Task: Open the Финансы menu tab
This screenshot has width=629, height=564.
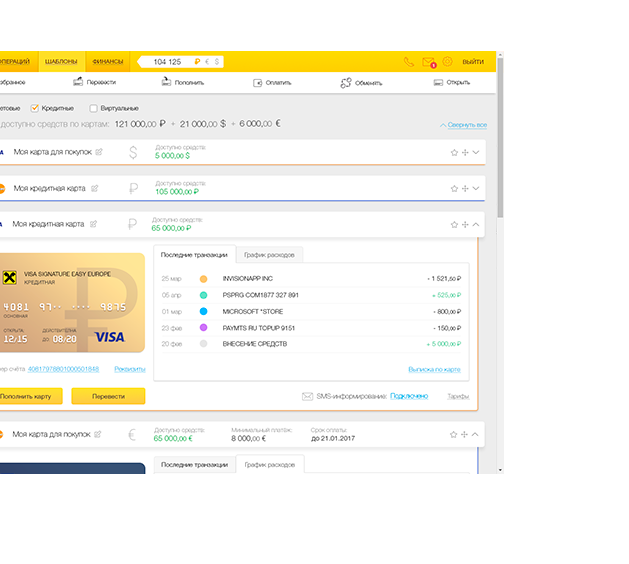Action: tap(108, 62)
